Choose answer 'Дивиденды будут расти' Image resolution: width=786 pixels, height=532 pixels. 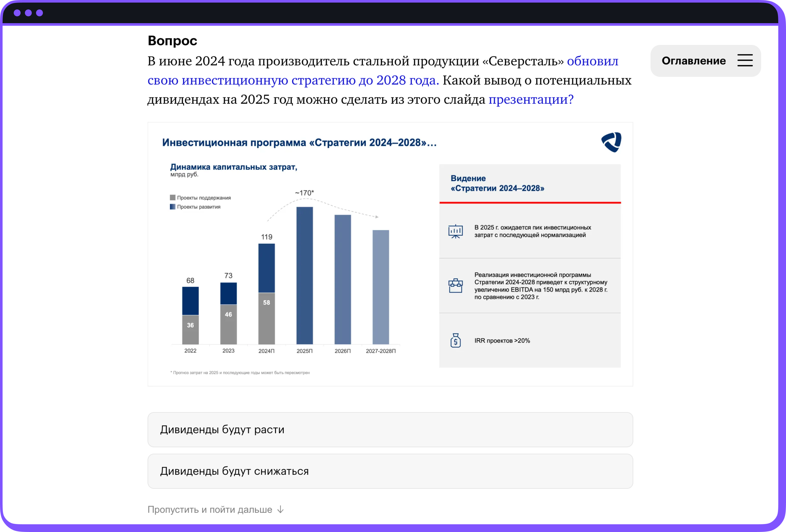(x=390, y=430)
